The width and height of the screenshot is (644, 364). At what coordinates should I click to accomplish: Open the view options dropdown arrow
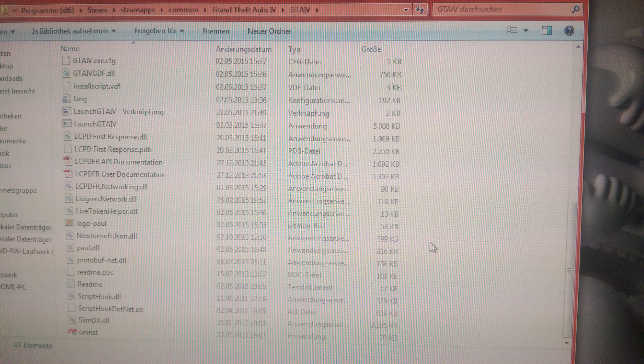[526, 30]
